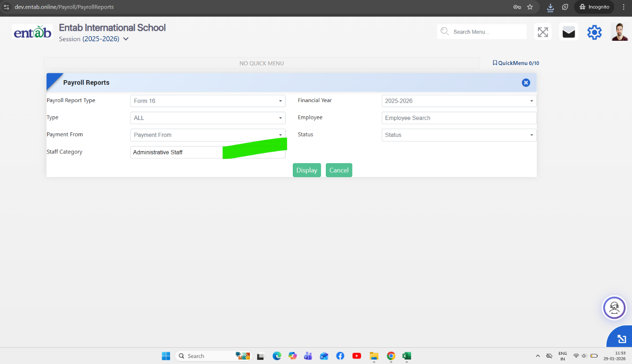Viewport: 632px width, 364px height.
Task: Open the Payment From dropdown
Action: tap(208, 135)
